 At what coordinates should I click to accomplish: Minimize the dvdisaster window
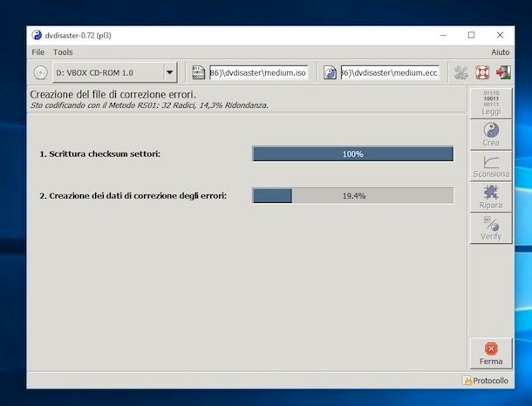click(x=443, y=35)
